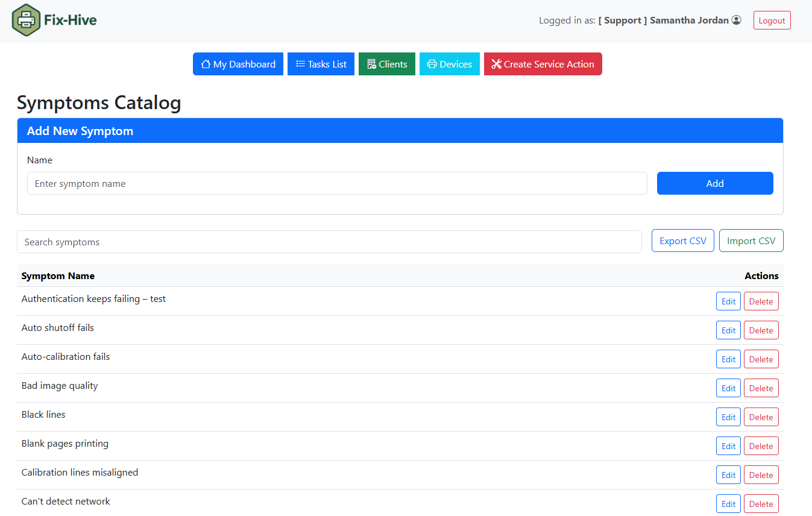Delete the Can't detect network symptom
Screen dimensions: 812x516
[x=761, y=504]
